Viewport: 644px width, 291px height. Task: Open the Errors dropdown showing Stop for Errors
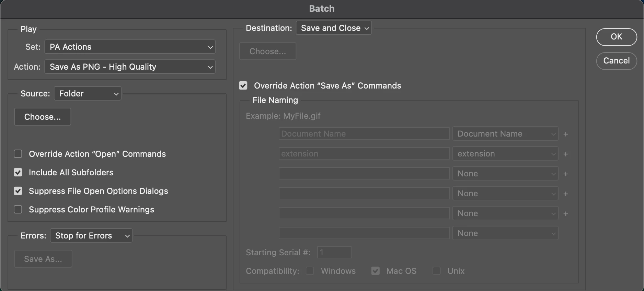coord(91,236)
